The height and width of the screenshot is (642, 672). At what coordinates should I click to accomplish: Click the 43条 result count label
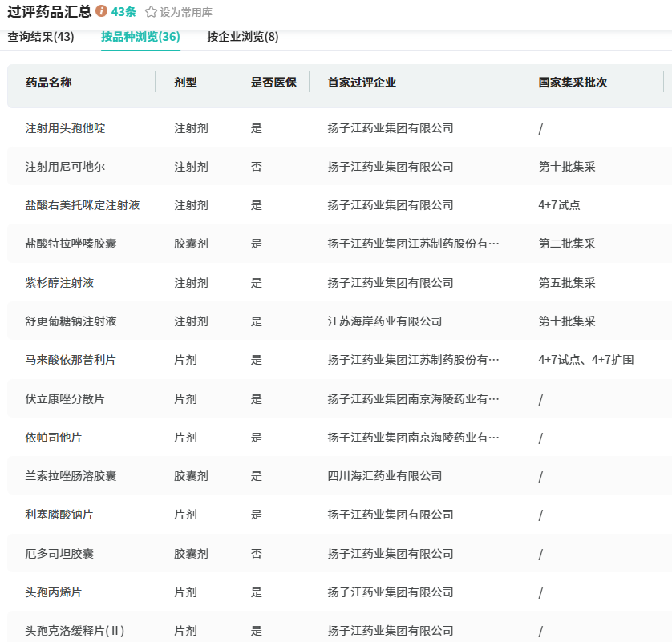tap(123, 12)
